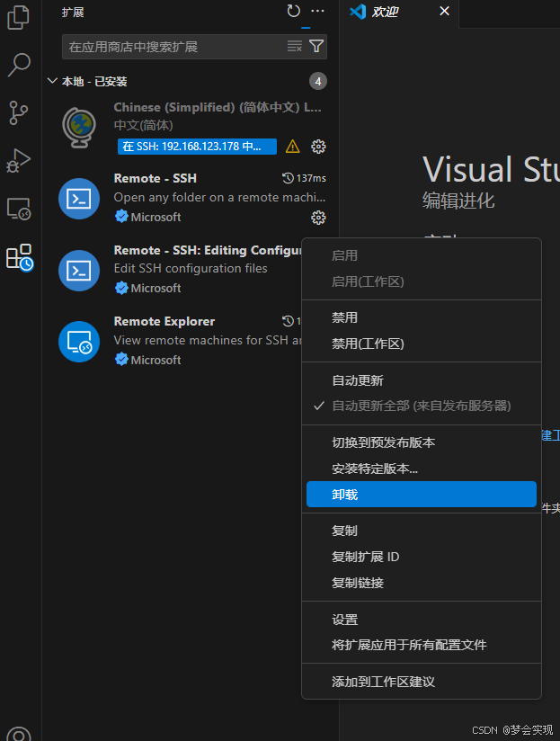The height and width of the screenshot is (741, 560).
Task: Open gear menu for Remote - SSH
Action: (318, 218)
